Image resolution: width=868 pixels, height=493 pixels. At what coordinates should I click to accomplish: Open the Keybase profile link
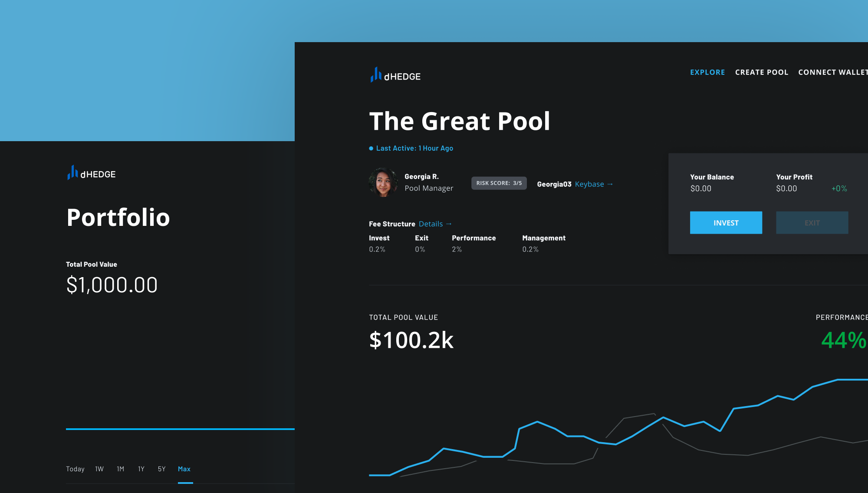[589, 184]
